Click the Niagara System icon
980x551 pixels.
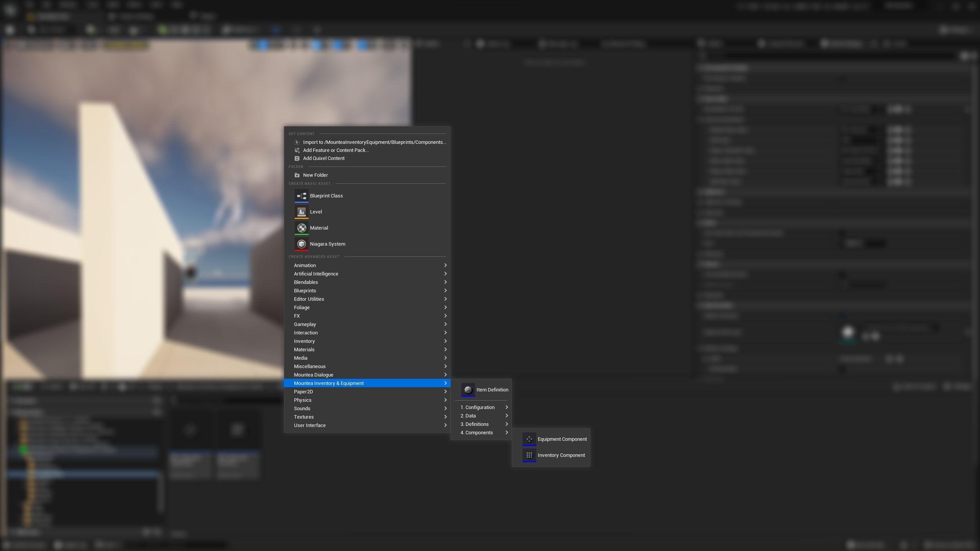301,244
